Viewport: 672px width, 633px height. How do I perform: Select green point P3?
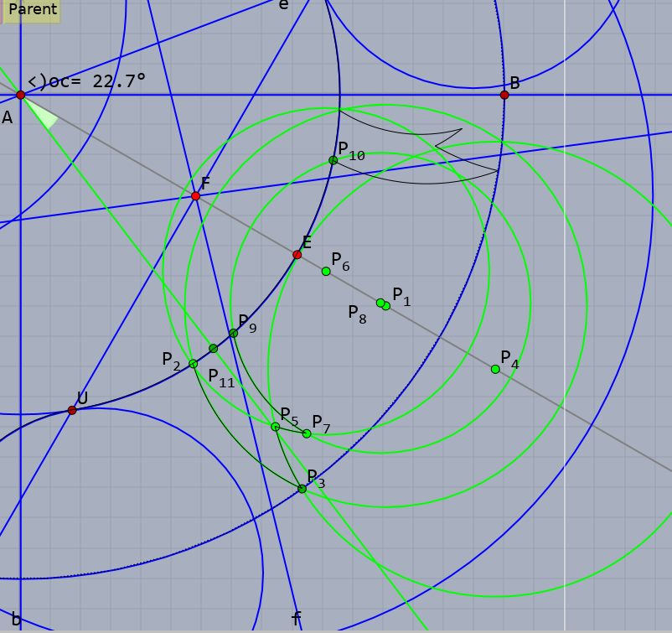(302, 489)
